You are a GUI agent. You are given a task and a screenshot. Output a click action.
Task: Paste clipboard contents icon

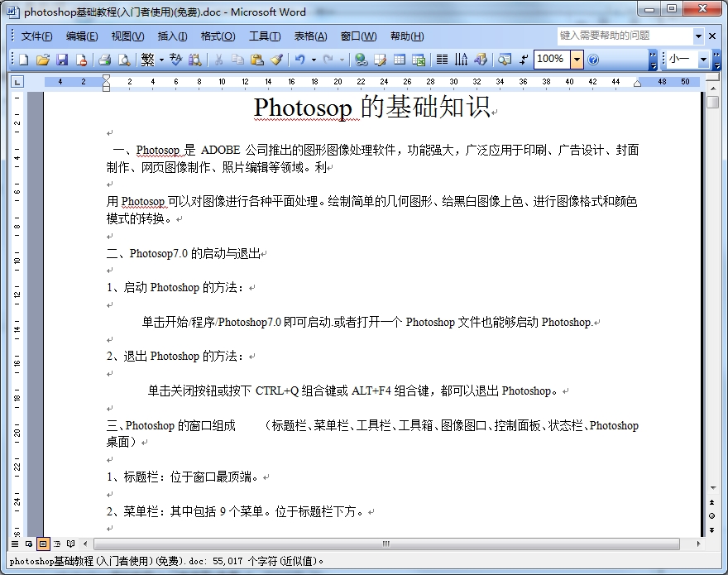[x=256, y=60]
